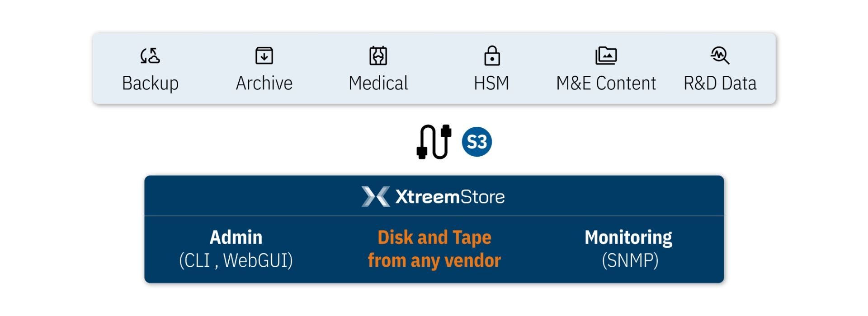Select the M&E Content label

click(x=606, y=84)
